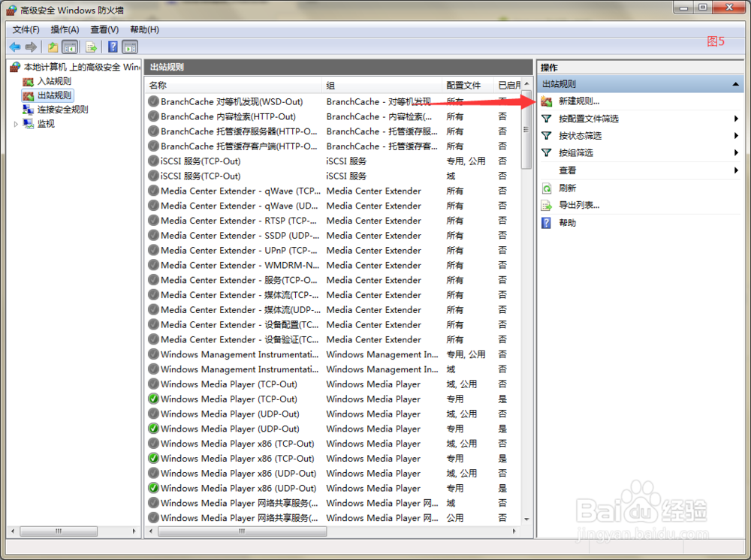
Task: Click green check icon of Windows Media Player (UDP-Out) 专用
Action: pos(153,429)
